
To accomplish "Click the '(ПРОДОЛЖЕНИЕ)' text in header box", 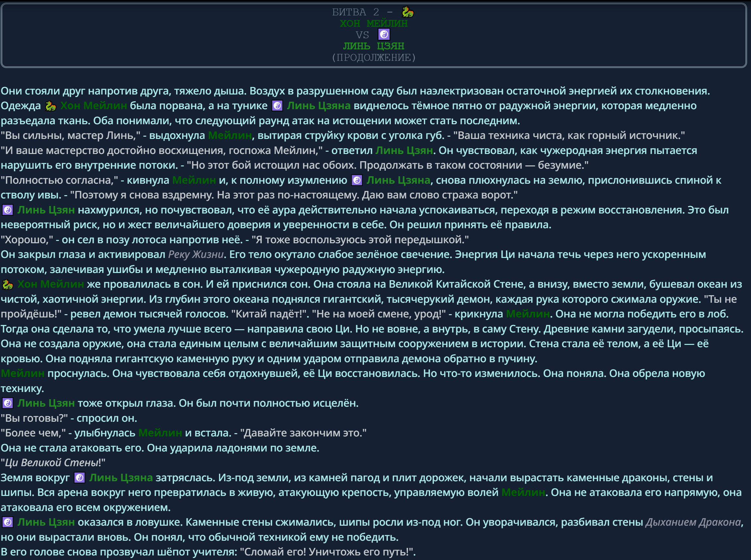I will tap(374, 57).
